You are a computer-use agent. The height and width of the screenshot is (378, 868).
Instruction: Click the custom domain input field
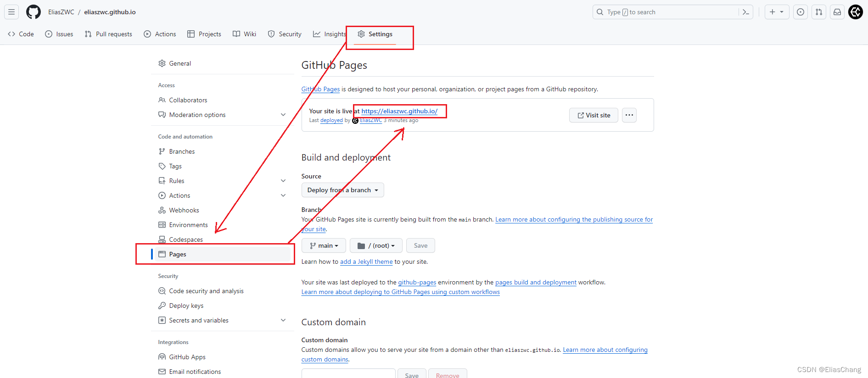point(348,373)
